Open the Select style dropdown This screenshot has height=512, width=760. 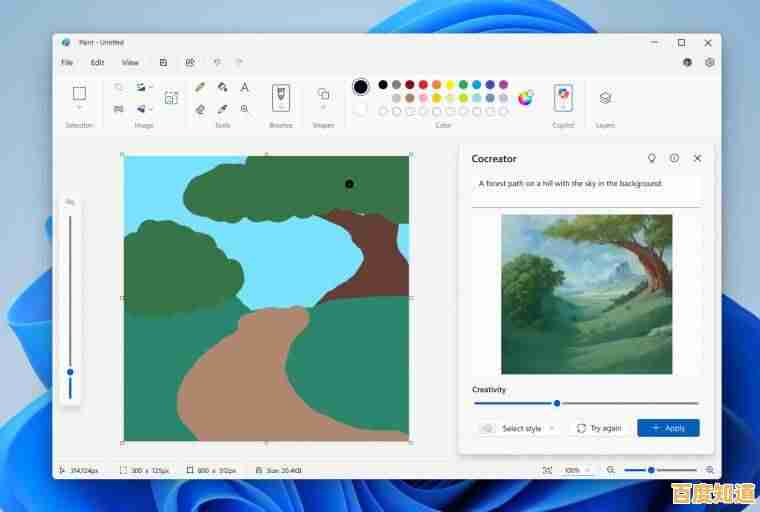coord(518,428)
